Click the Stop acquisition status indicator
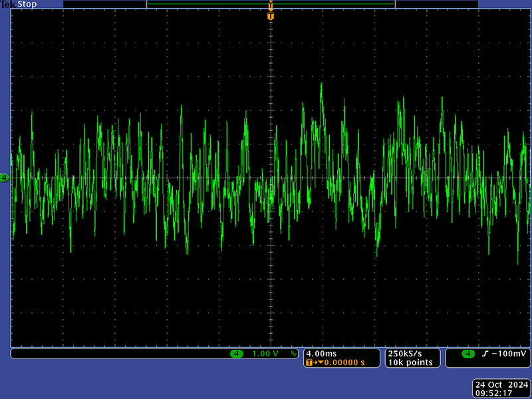The height and width of the screenshot is (399, 532). pos(27,4)
